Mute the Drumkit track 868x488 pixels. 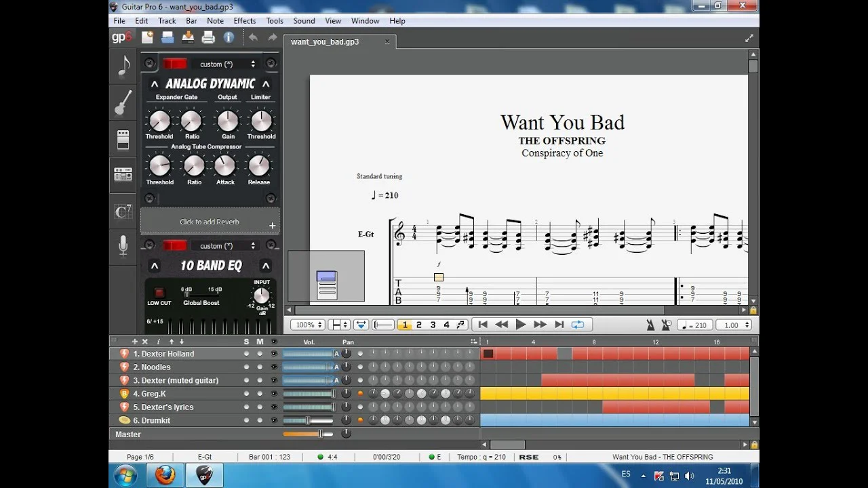(x=260, y=420)
